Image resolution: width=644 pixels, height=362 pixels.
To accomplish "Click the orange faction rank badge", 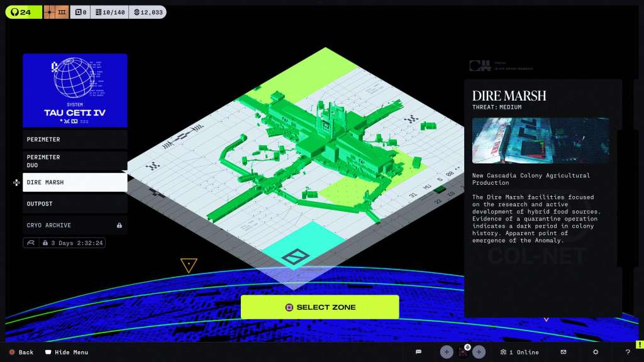I will point(56,12).
